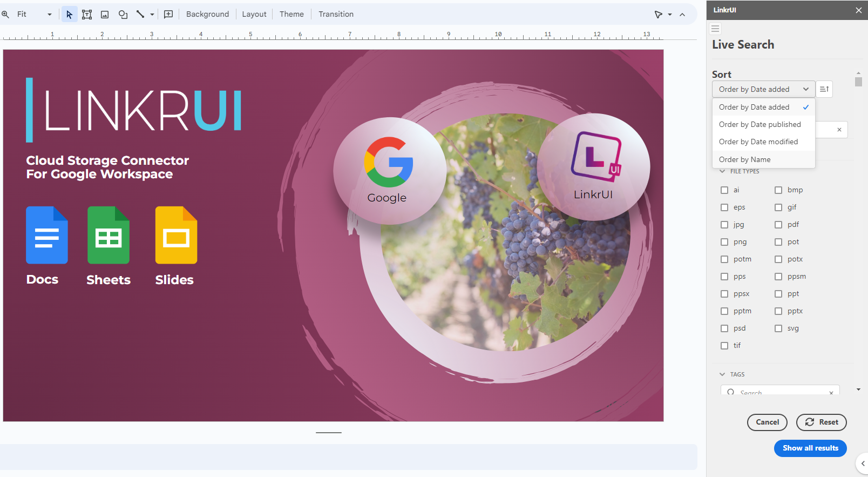Collapse the FILE TYPES section
The height and width of the screenshot is (477, 868).
722,171
